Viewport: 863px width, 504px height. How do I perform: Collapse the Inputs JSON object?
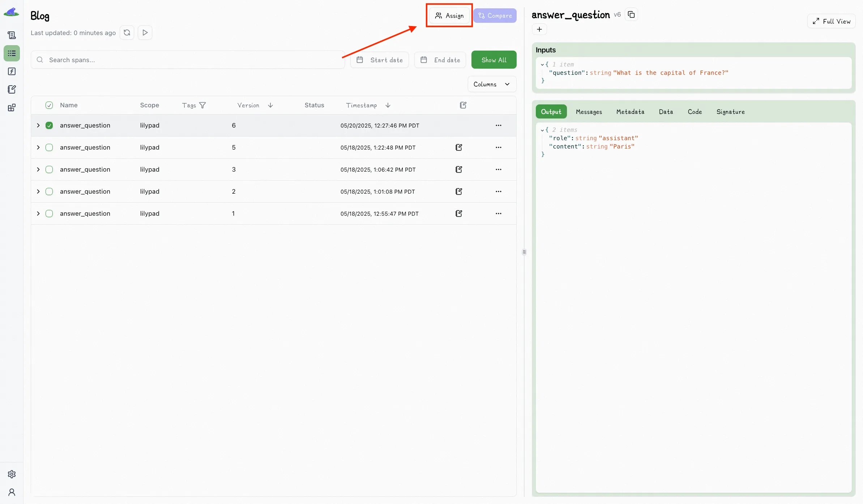[x=542, y=65]
